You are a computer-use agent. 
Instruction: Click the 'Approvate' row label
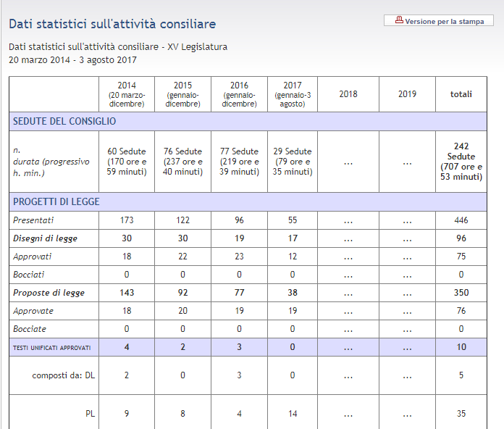pyautogui.click(x=33, y=311)
